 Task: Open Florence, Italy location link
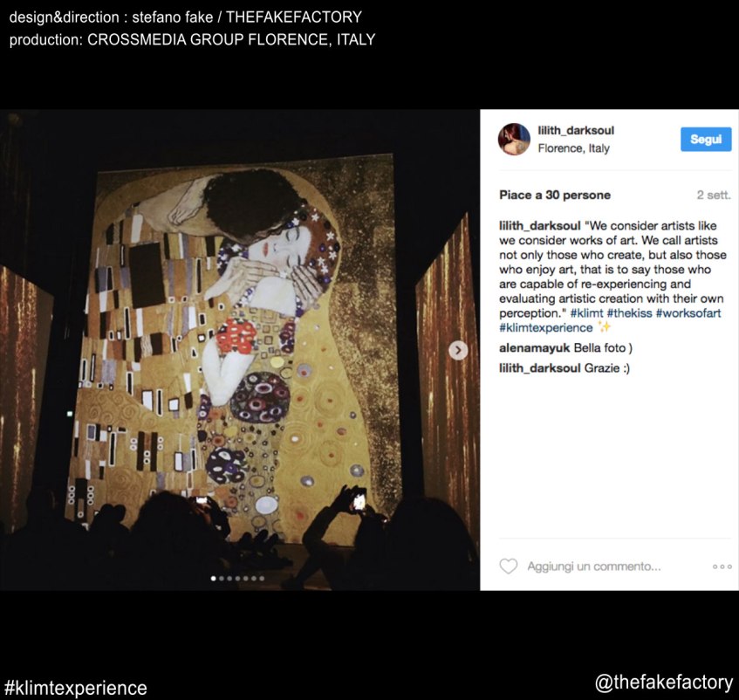pyautogui.click(x=573, y=148)
